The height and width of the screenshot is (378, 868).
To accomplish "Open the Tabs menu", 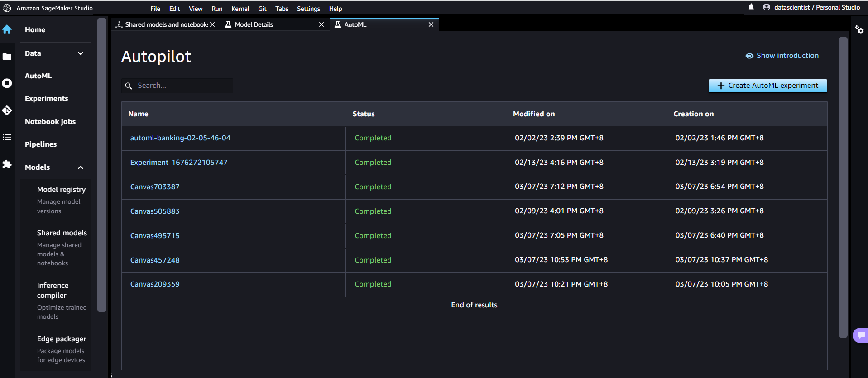I will pos(282,9).
